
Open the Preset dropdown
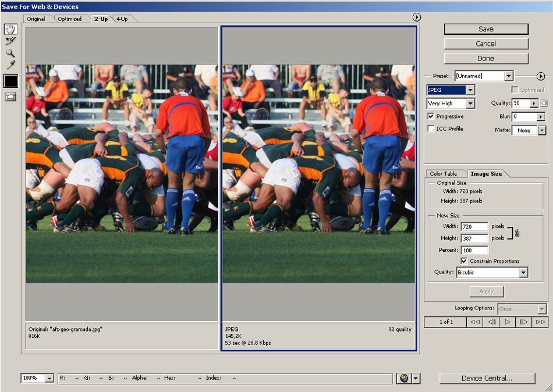pyautogui.click(x=509, y=76)
